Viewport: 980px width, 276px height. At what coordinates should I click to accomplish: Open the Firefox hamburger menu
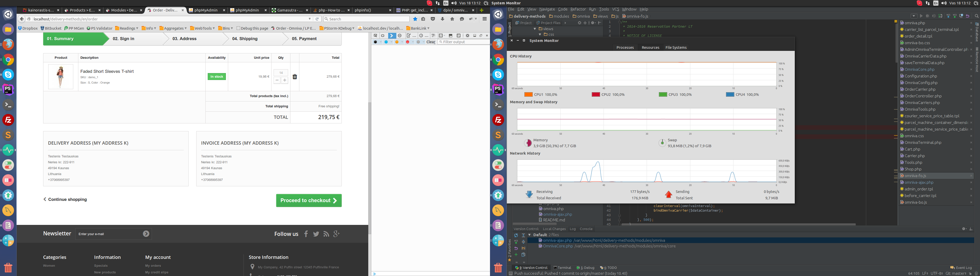tap(484, 19)
